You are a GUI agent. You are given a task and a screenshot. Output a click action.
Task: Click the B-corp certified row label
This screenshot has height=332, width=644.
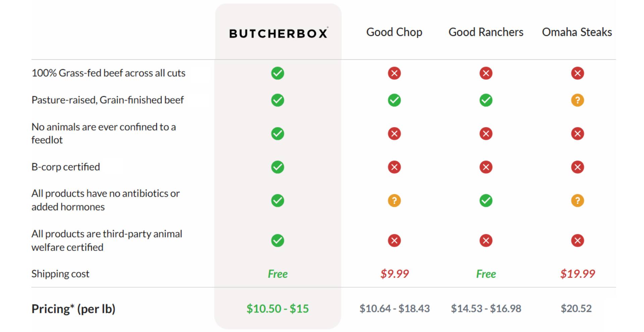pos(66,167)
